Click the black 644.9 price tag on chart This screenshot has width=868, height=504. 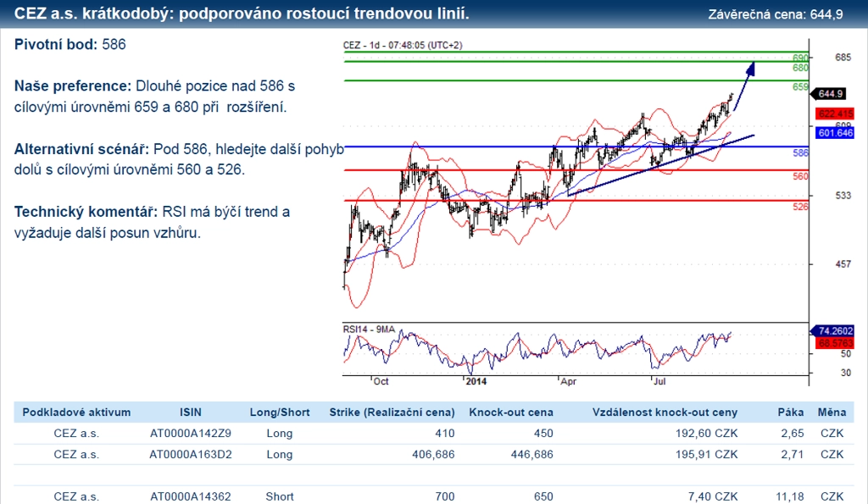[830, 93]
